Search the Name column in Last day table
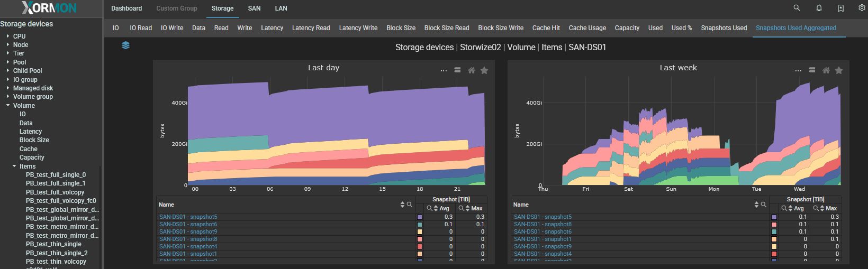The image size is (868, 269). point(409,205)
